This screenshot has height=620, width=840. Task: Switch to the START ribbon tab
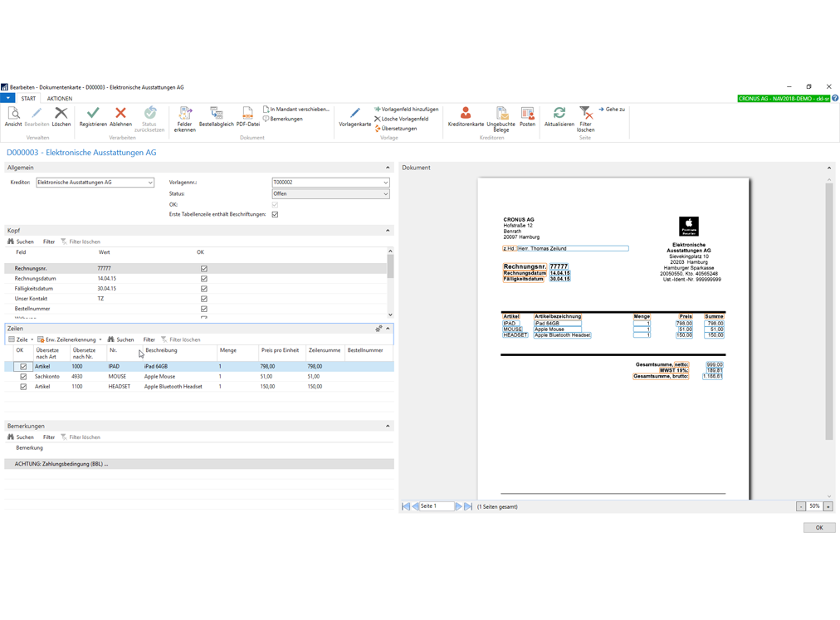[28, 99]
